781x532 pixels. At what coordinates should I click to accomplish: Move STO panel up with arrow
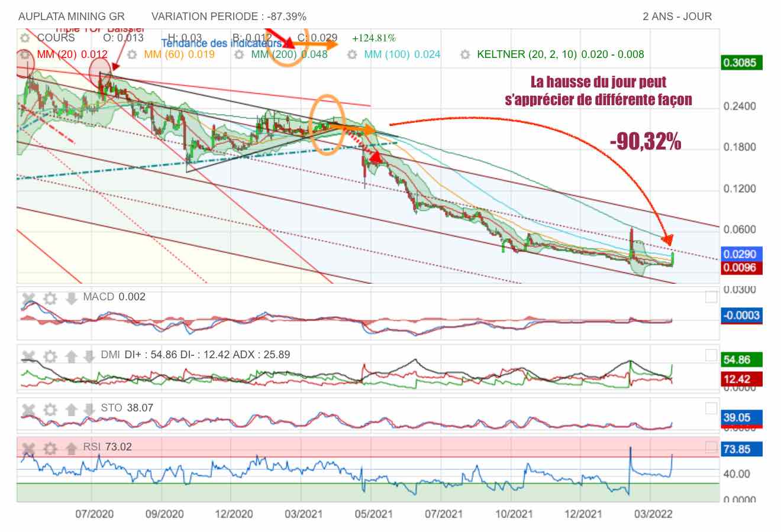[x=71, y=408]
